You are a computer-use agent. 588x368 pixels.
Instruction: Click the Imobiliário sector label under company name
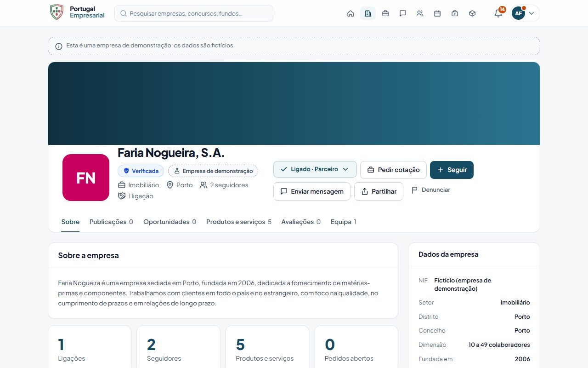pyautogui.click(x=144, y=185)
